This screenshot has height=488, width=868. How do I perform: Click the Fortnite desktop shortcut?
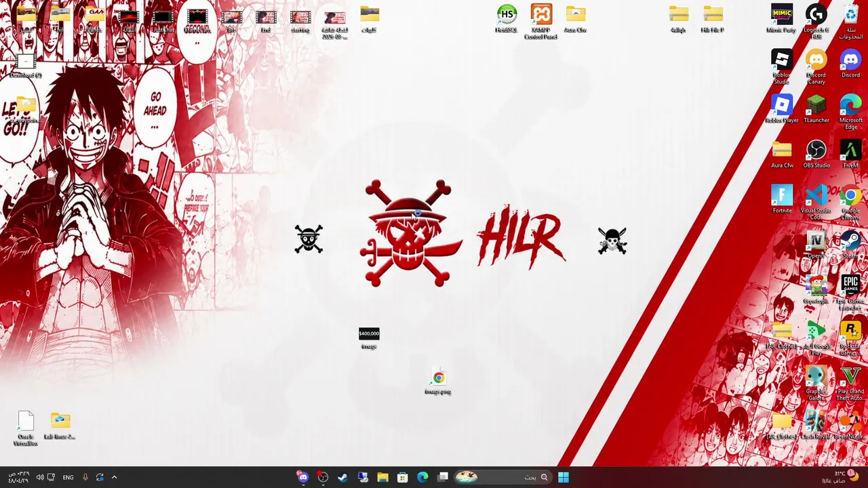781,199
